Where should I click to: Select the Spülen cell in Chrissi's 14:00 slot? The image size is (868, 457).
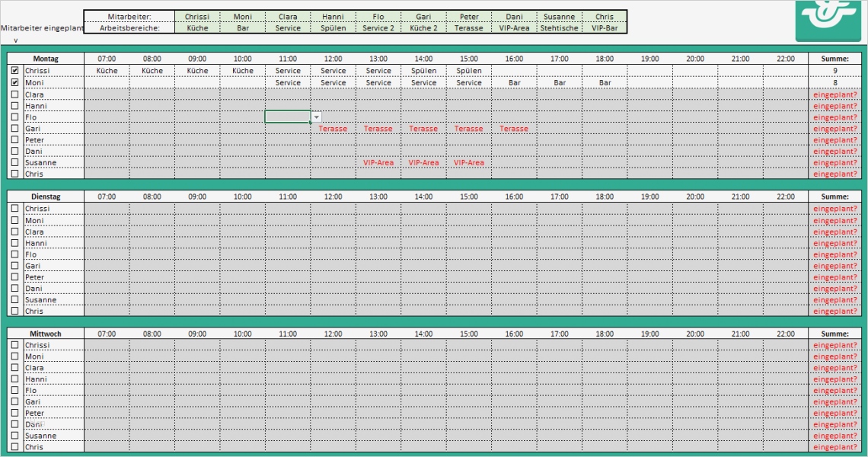(423, 70)
